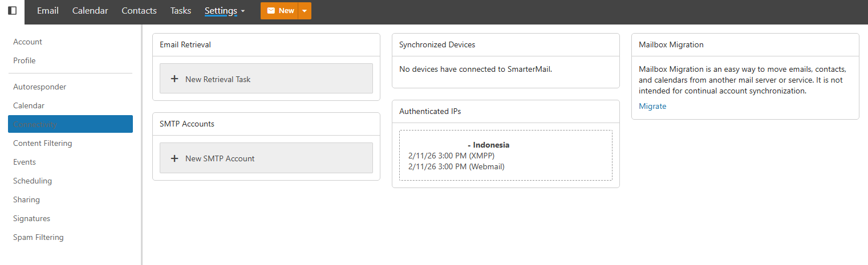Switch to the Calendar section
The width and height of the screenshot is (868, 265).
point(90,11)
